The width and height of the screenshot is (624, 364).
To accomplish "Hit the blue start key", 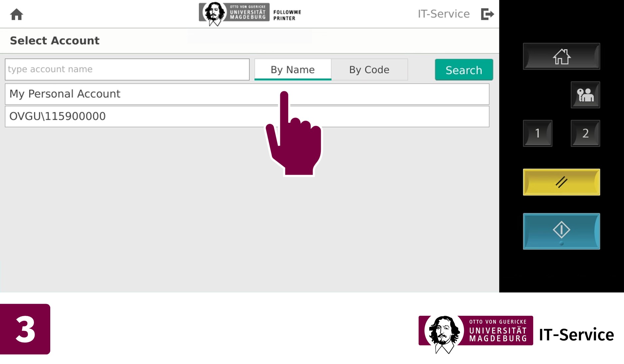I will click(561, 231).
